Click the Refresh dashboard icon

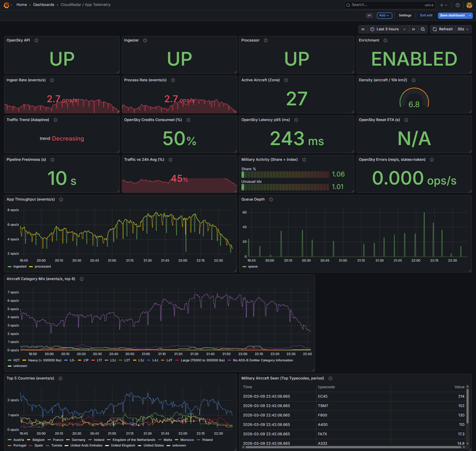click(435, 29)
